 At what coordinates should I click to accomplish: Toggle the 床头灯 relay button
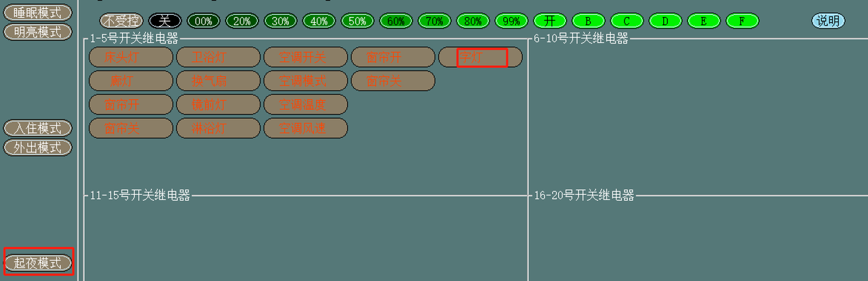click(131, 58)
